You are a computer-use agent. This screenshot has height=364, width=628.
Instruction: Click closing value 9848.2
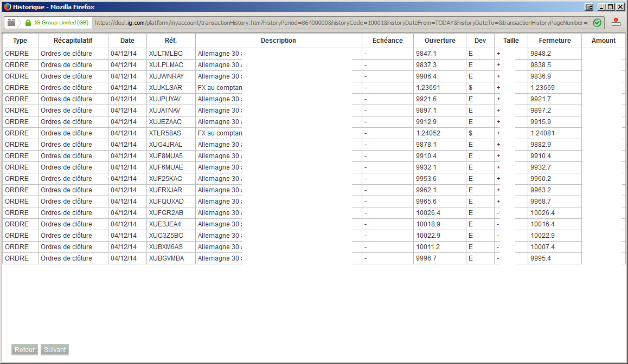541,54
